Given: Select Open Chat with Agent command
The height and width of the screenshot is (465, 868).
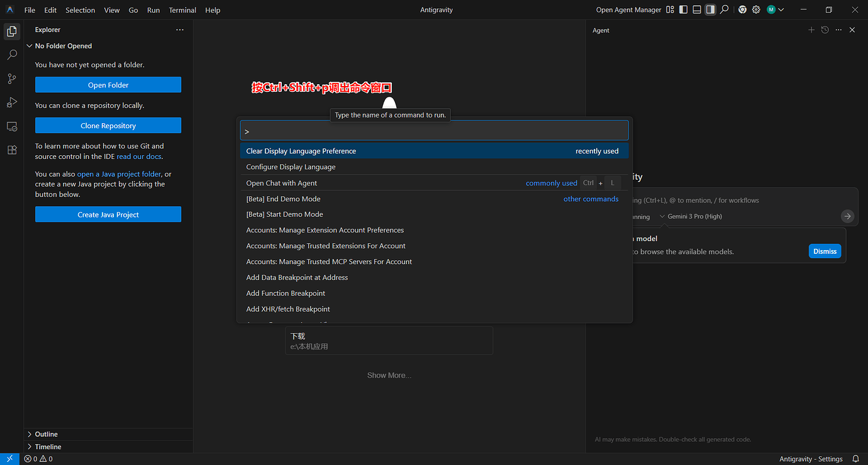Looking at the screenshot, I should (434, 183).
